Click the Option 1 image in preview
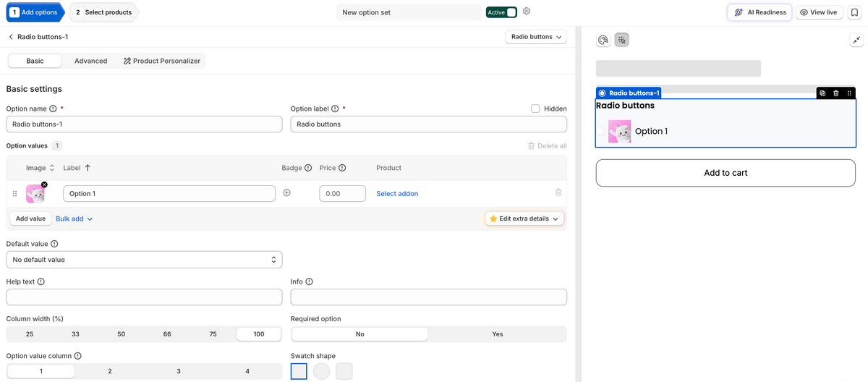 620,131
